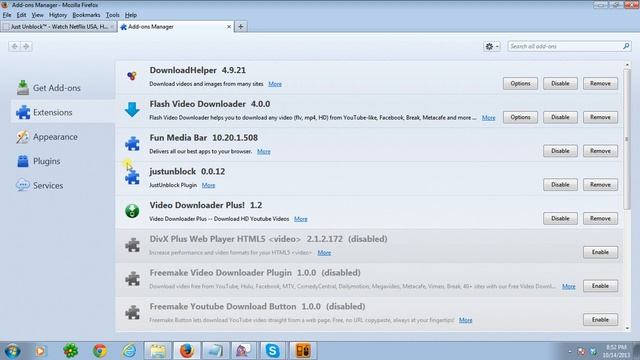Close the Add-ons Manager tab
Viewport: 640px width, 360px height.
pyautogui.click(x=229, y=27)
